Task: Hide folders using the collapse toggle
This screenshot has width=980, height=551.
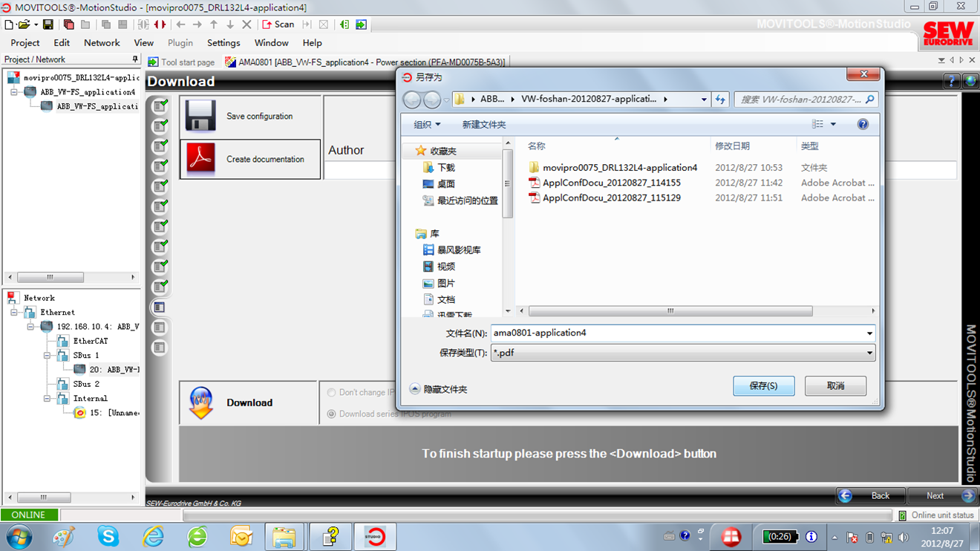Action: point(415,389)
